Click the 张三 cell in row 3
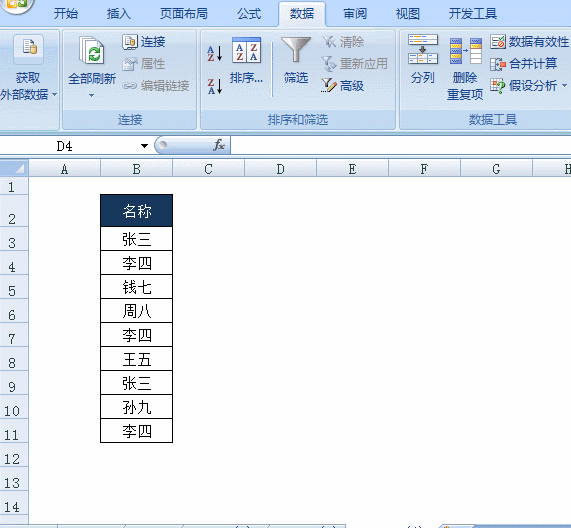Viewport: 571px width, 528px height. click(137, 239)
